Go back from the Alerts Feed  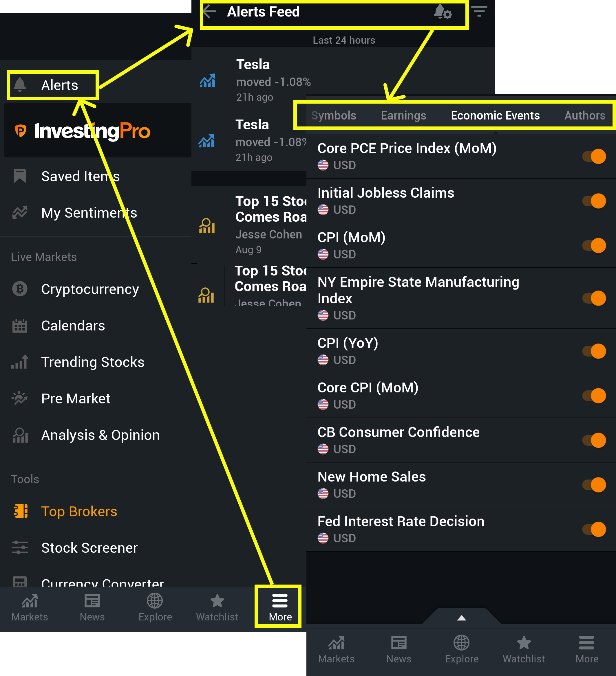(x=210, y=11)
